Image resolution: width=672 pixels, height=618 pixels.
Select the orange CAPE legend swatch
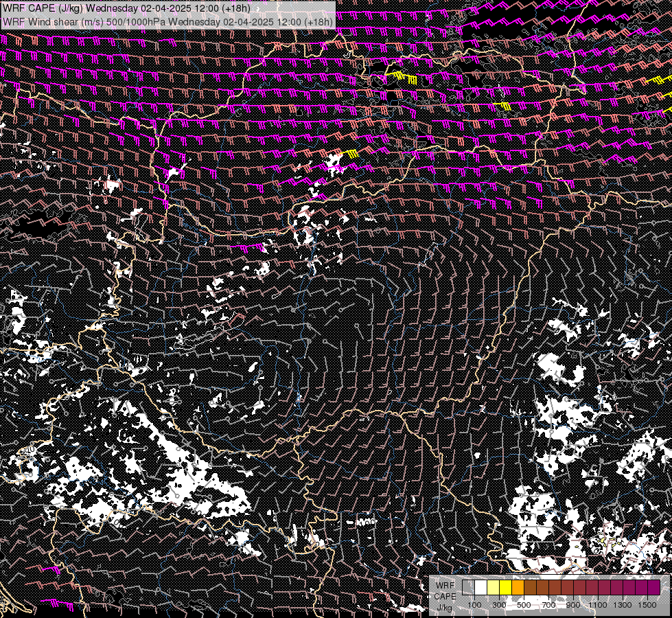518,587
